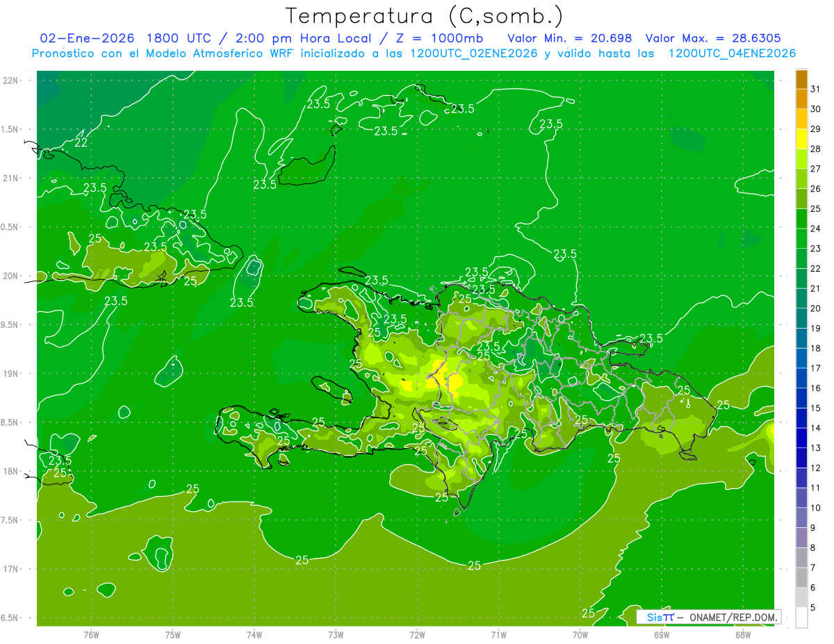Click the green legend swatch between 24 and 25

pos(801,219)
